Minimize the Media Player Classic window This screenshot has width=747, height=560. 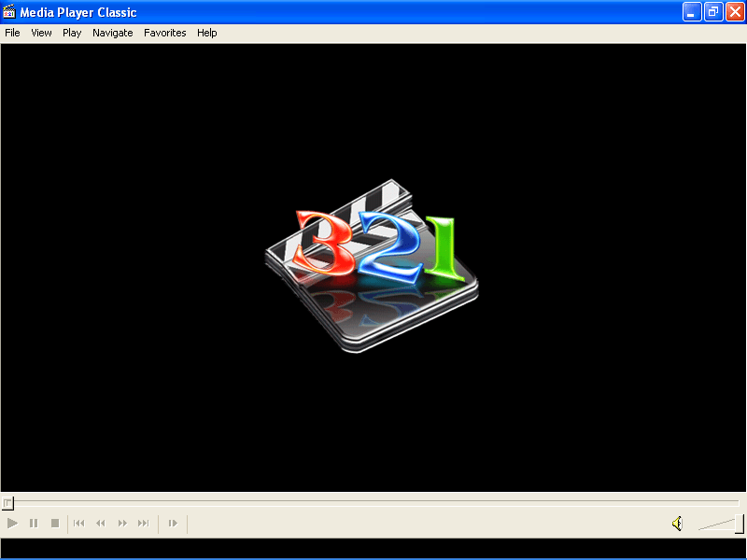(692, 12)
